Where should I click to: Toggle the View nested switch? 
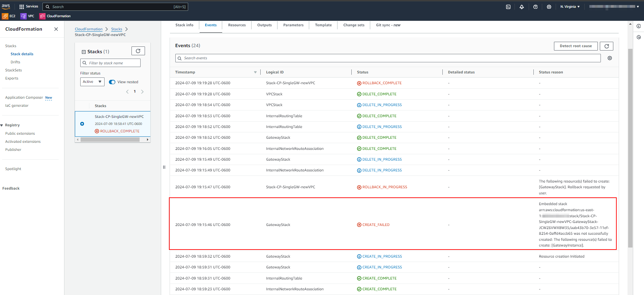pyautogui.click(x=112, y=82)
